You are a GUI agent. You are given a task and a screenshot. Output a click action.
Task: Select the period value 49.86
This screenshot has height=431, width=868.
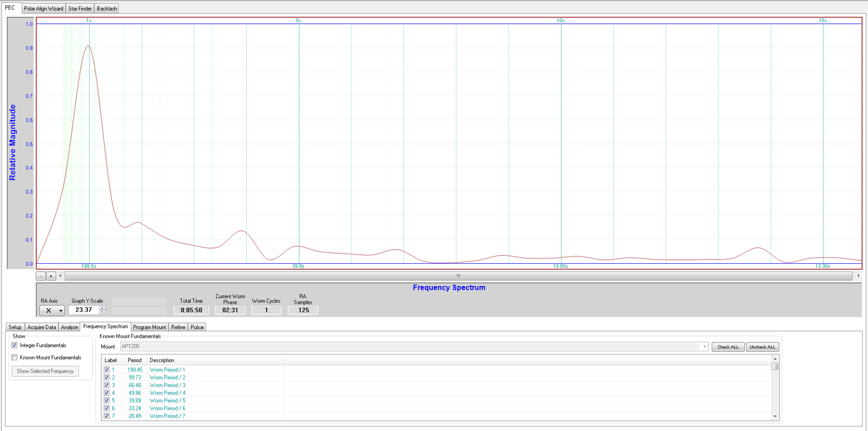(135, 393)
